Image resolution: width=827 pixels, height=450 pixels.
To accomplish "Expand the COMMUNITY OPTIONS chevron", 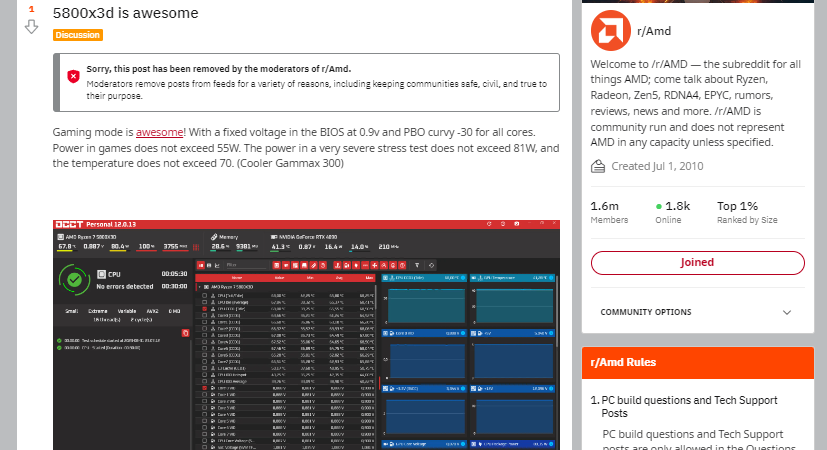I will click(x=787, y=312).
